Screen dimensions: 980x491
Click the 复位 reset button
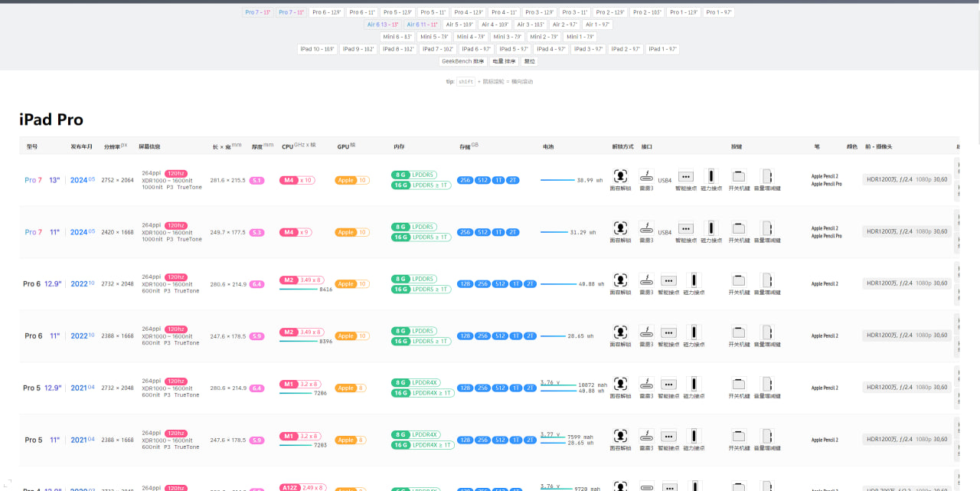[529, 61]
